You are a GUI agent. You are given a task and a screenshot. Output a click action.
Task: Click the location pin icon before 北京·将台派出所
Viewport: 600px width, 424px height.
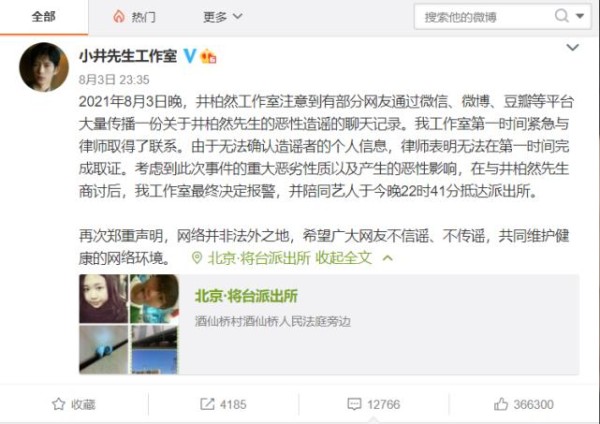coord(197,258)
